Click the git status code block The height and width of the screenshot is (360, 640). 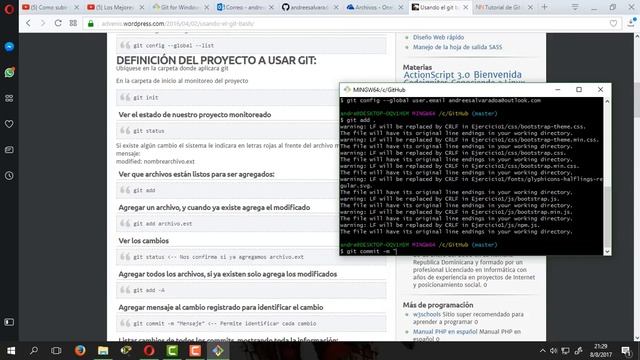click(228, 131)
